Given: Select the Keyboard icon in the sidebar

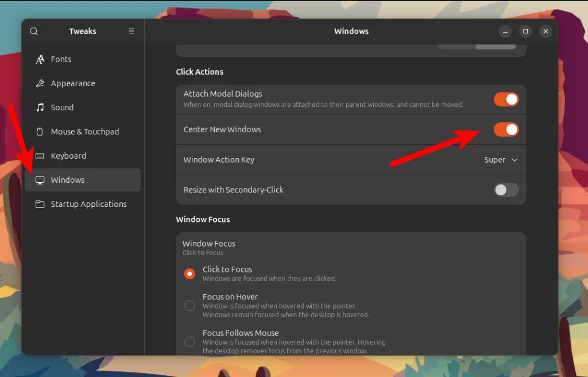Looking at the screenshot, I should [40, 156].
